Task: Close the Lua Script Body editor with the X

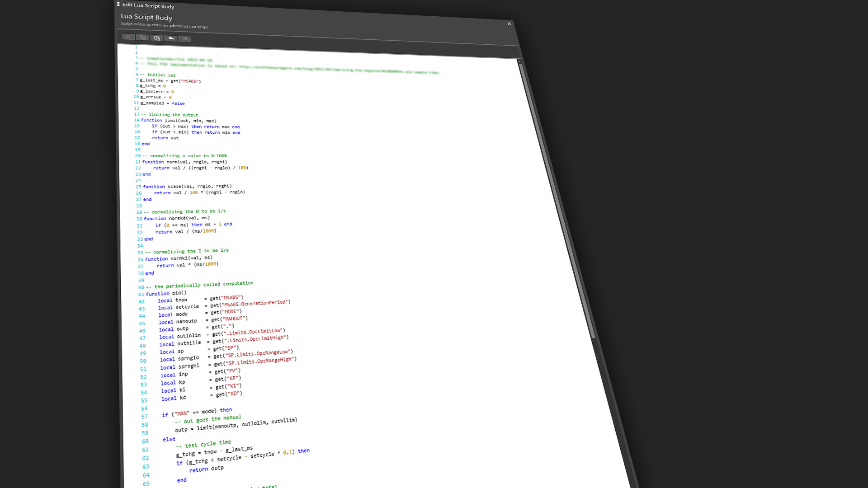Action: click(x=509, y=23)
